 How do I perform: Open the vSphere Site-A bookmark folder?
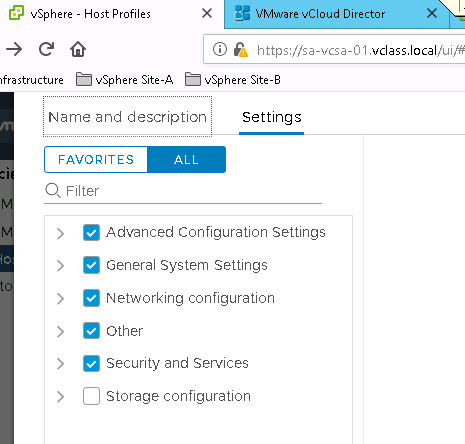(125, 80)
